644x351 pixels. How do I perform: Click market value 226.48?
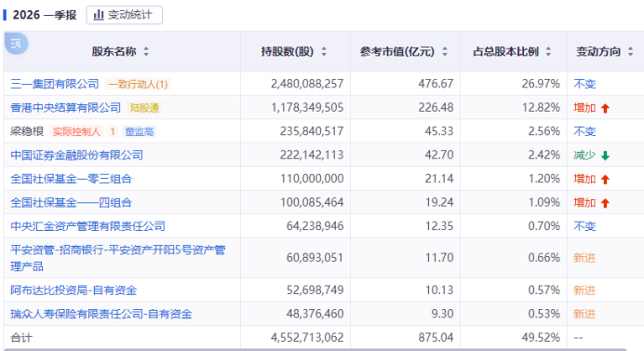(x=436, y=108)
